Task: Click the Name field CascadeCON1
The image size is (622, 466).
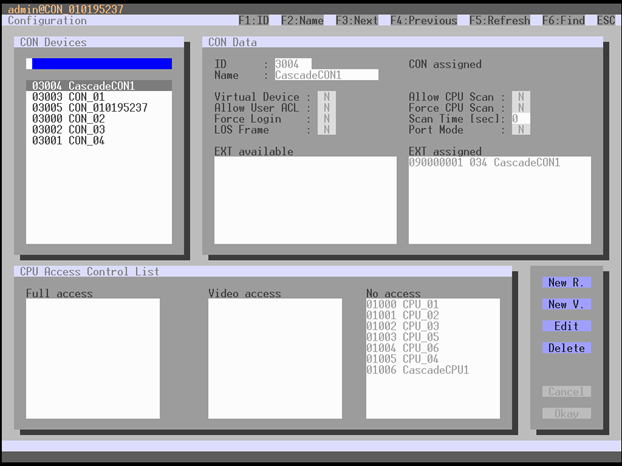Action: pyautogui.click(x=326, y=75)
